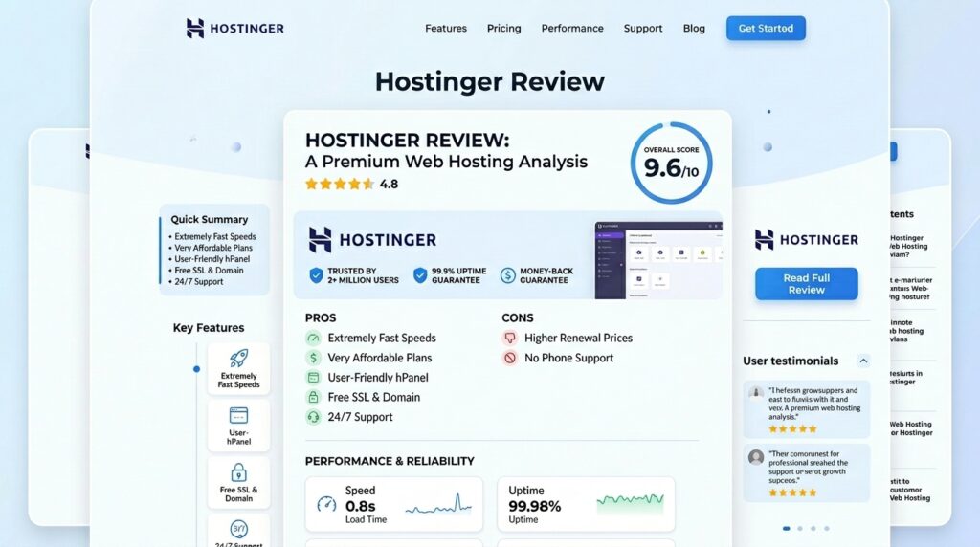Click the dollar icon beside Very Affordable Plans
980x547 pixels.
(313, 358)
